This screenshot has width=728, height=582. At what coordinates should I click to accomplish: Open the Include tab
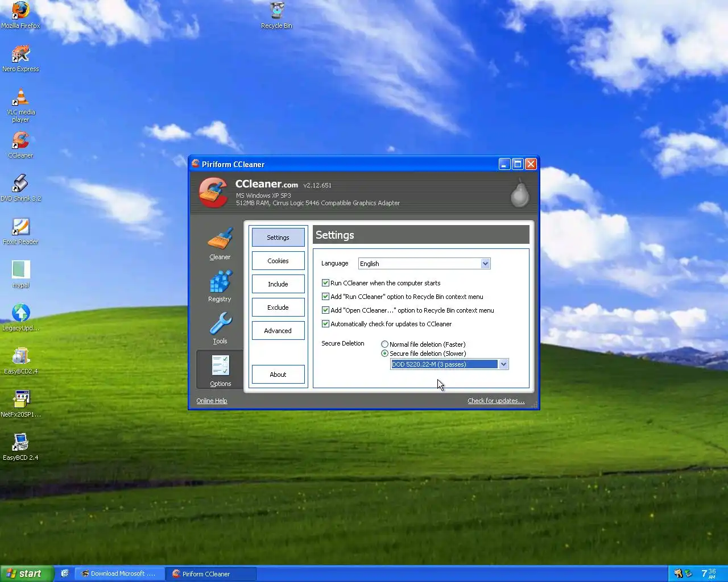point(278,284)
